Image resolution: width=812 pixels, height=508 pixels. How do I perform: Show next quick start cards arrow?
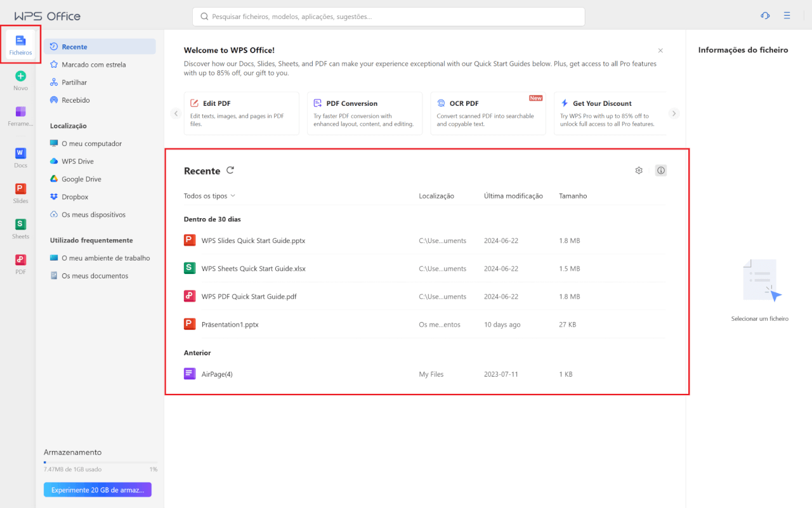point(674,114)
